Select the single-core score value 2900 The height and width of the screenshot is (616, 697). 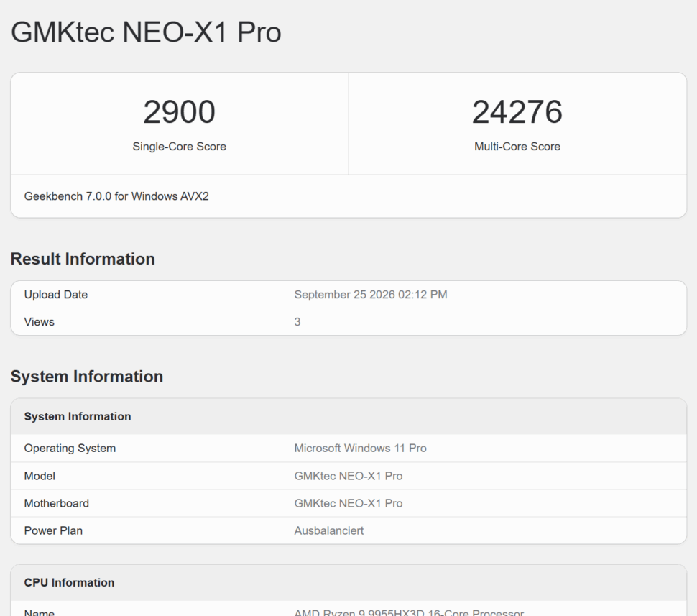[179, 111]
